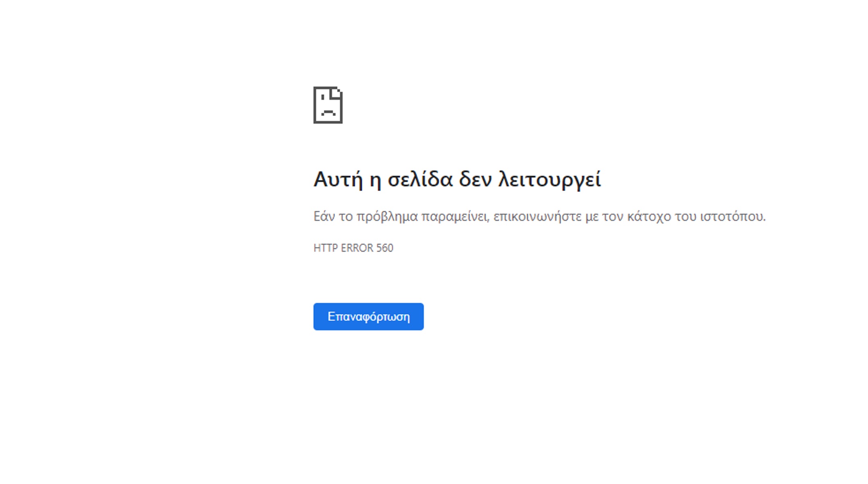Click the heading Αυτή η σελίδα δεν λειτουργεί
Screen dimensions: 868x484
[457, 179]
